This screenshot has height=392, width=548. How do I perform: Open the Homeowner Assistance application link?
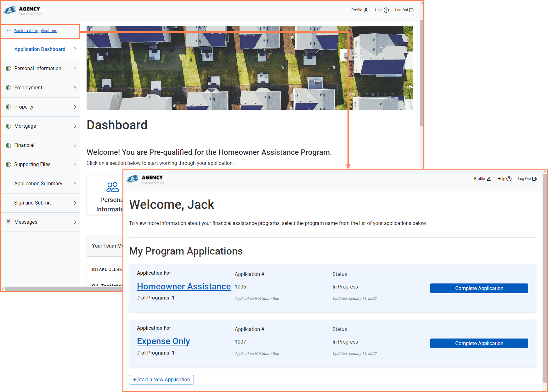184,287
